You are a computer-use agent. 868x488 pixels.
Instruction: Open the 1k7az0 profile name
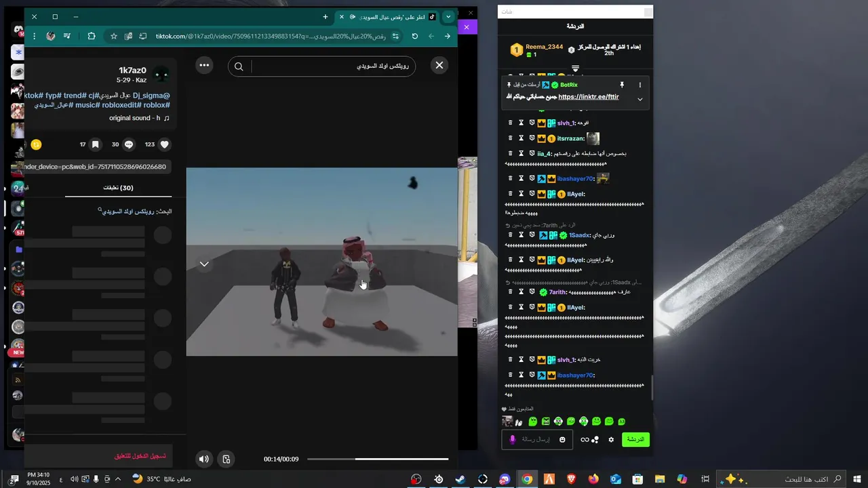tap(132, 70)
